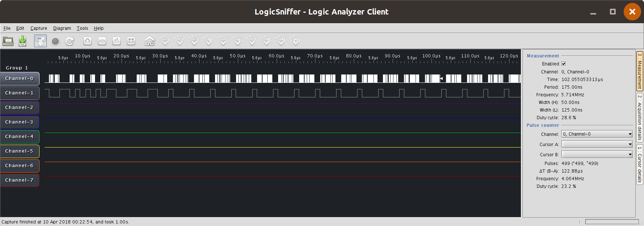The image size is (644, 226).
Task: Select the Channel-5 label
Action: point(20,151)
